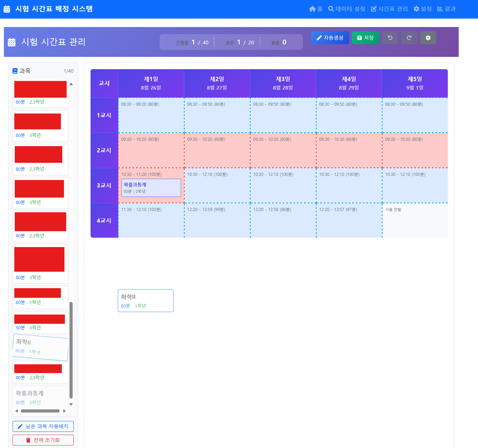Select the 12:20 - 13:58 (98분) slot
Image resolution: width=478 pixels, height=448 pixels.
pos(283,220)
